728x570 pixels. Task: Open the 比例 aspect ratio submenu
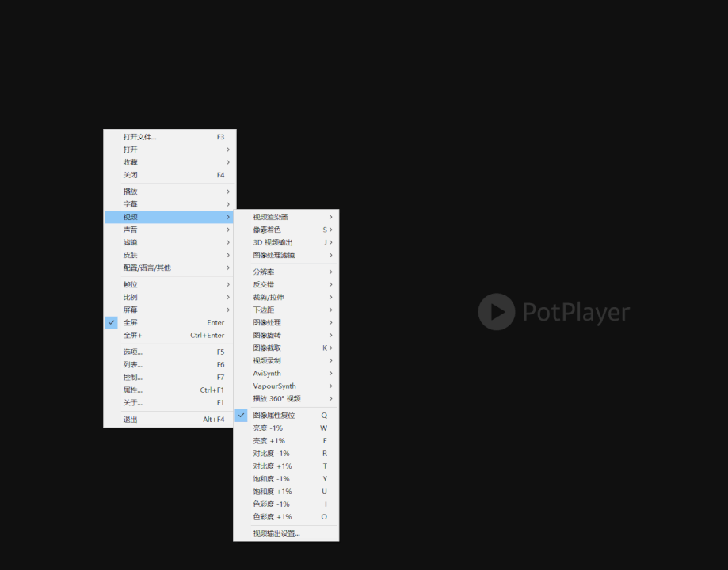[170, 297]
